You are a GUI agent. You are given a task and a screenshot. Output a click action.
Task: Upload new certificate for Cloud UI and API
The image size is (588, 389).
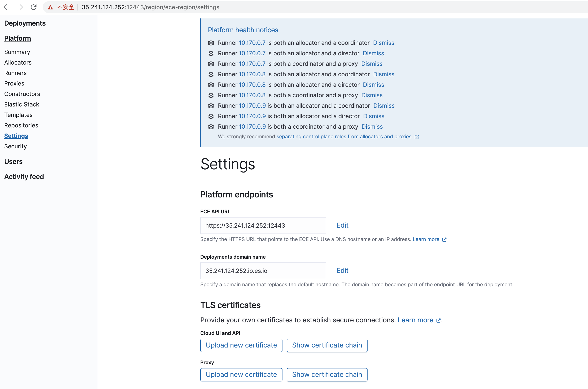coord(241,345)
